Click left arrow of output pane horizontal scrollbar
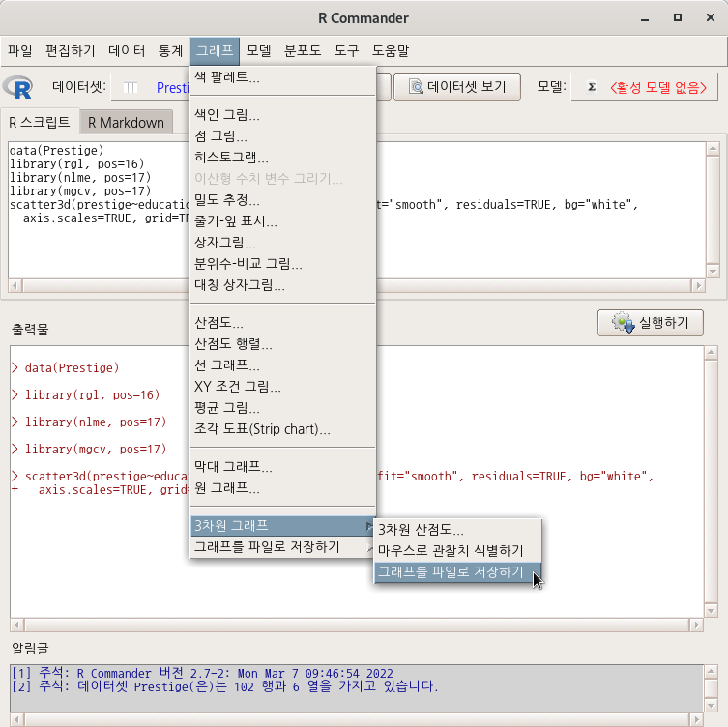The width and height of the screenshot is (728, 727). coord(17,625)
